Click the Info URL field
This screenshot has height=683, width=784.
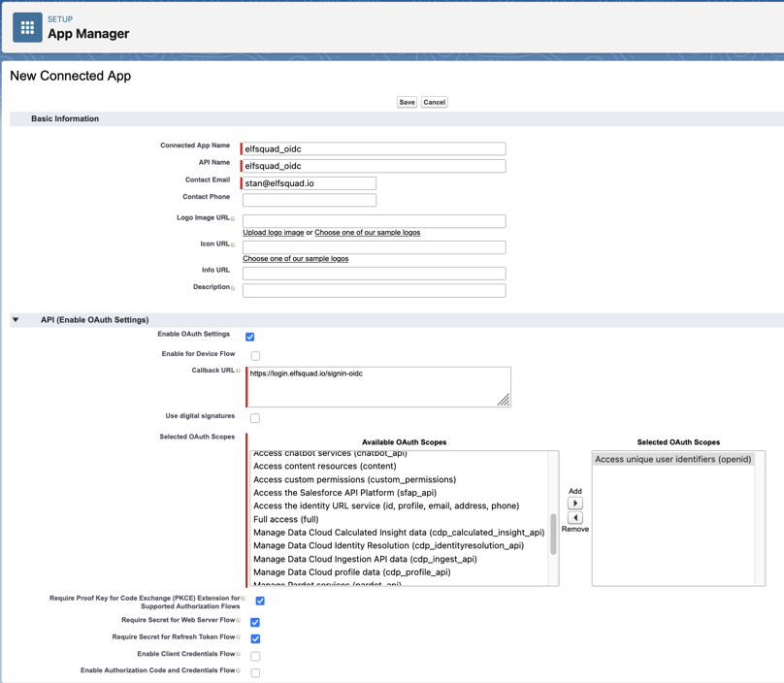[x=375, y=273]
